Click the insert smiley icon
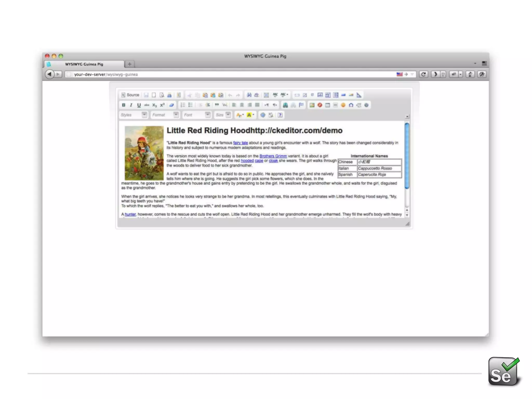Screen dimensions: 532x399 343,105
